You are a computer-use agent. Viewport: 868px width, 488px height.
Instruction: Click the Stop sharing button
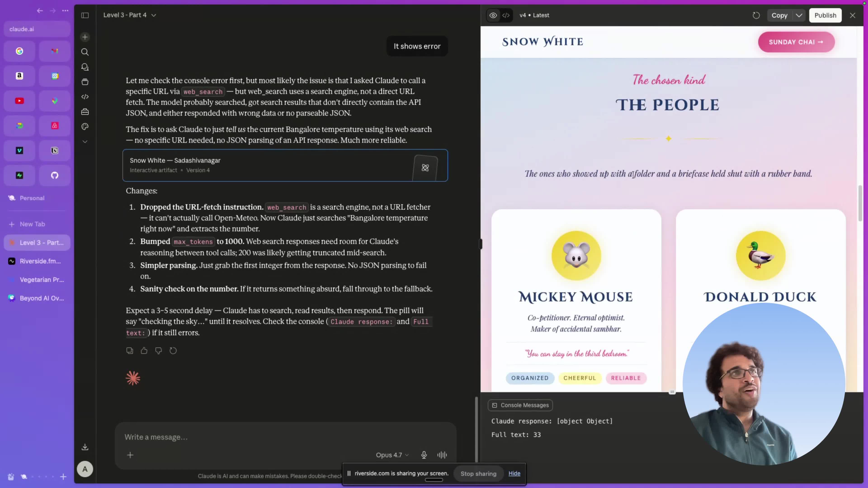[478, 474]
